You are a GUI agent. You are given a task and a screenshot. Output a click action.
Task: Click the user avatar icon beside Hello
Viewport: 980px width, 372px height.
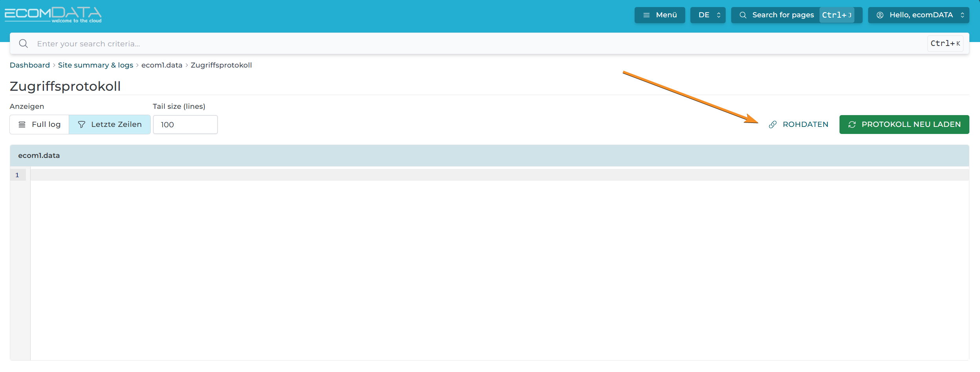880,15
